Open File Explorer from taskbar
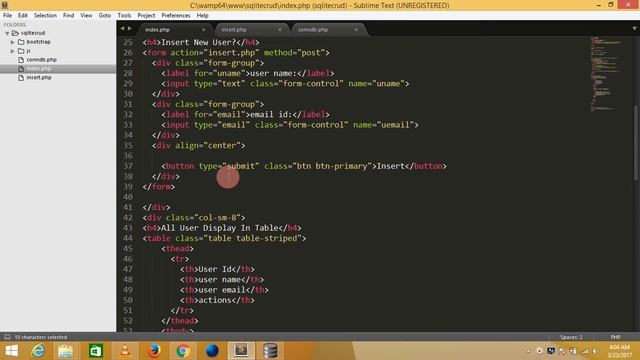Image resolution: width=640 pixels, height=360 pixels. 65,351
